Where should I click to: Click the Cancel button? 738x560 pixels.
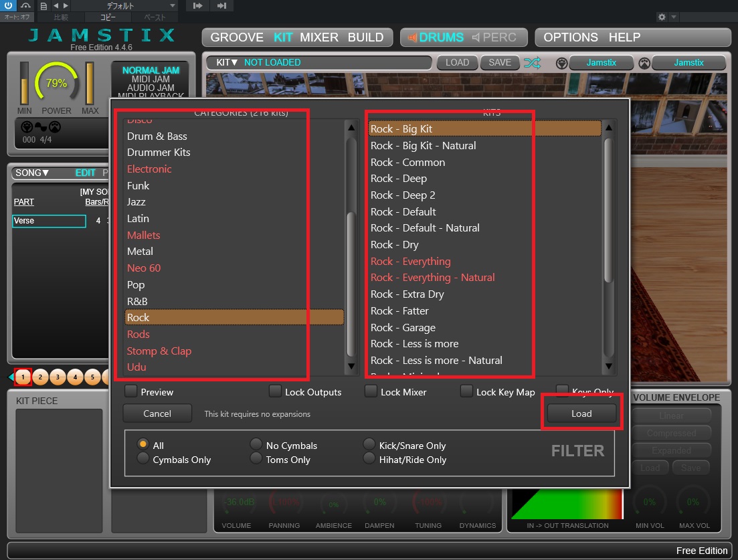click(x=157, y=413)
